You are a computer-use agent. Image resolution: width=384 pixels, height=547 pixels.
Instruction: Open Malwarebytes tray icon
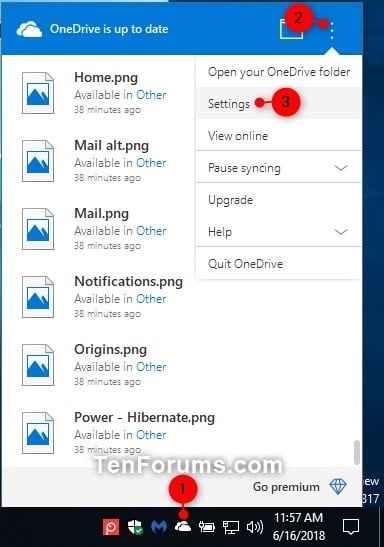click(159, 527)
